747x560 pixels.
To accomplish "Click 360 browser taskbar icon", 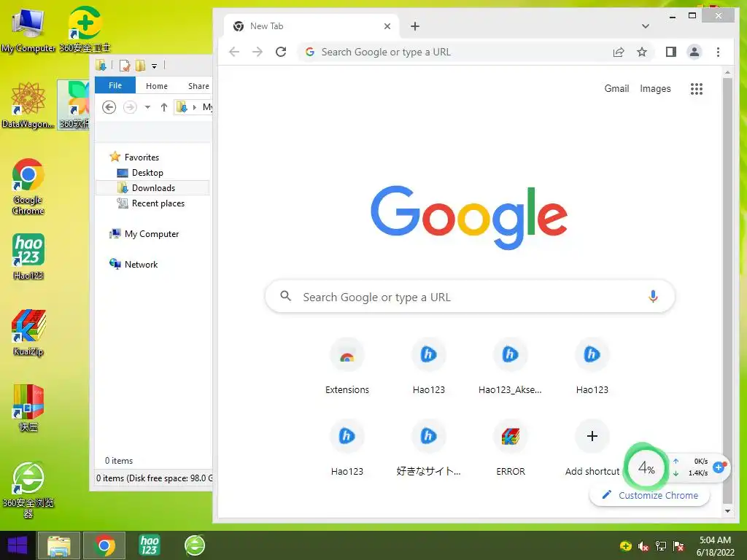I will [195, 545].
